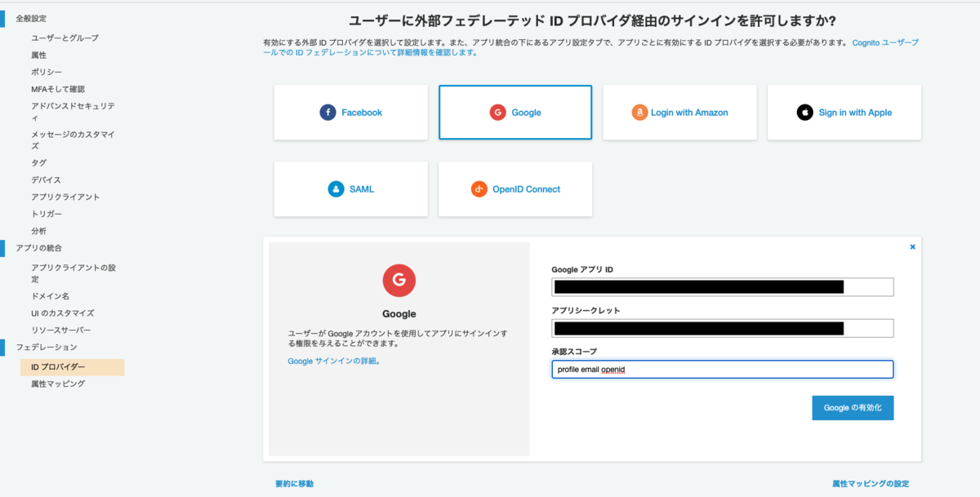Viewport: 980px width, 497px height.
Task: Click the OpenID Connect orange icon
Action: [479, 189]
